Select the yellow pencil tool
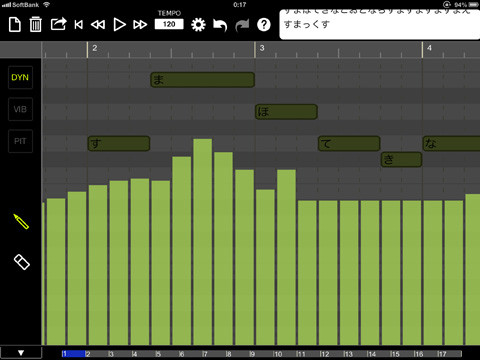The height and width of the screenshot is (360, 480). 21,221
